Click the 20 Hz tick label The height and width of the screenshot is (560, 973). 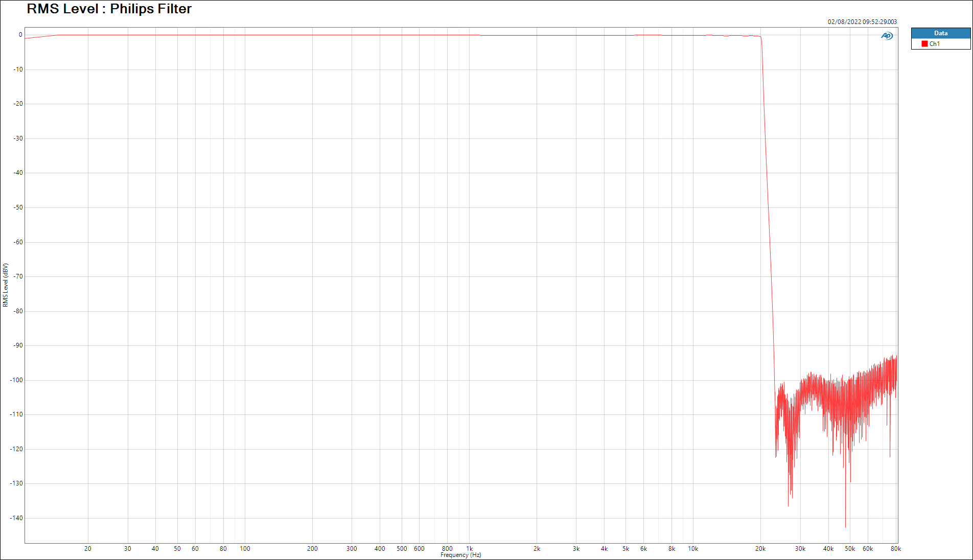(x=88, y=549)
